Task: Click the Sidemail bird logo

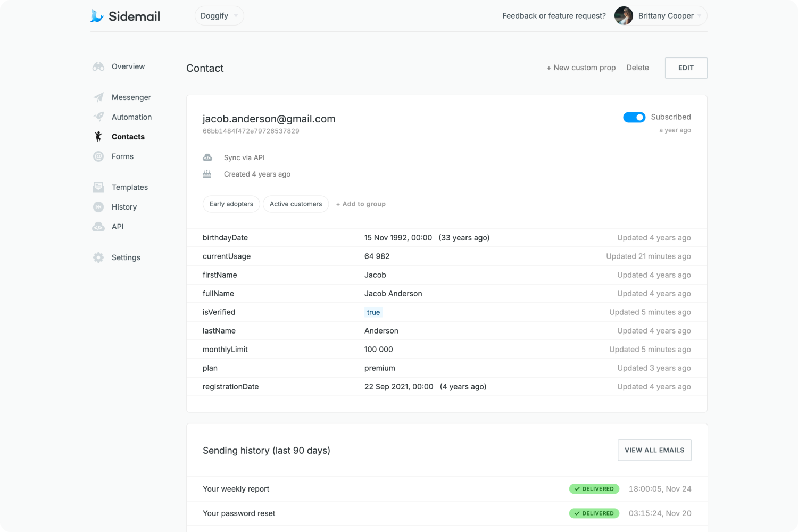Action: 97,15
